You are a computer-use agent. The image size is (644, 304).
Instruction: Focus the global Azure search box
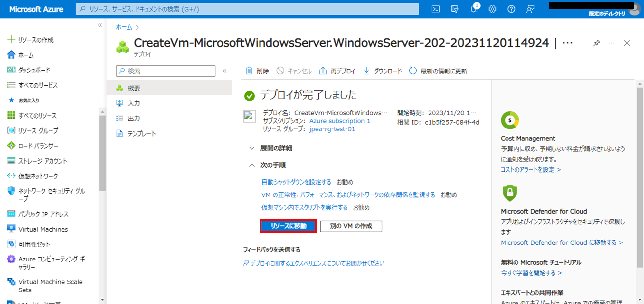pos(247,9)
